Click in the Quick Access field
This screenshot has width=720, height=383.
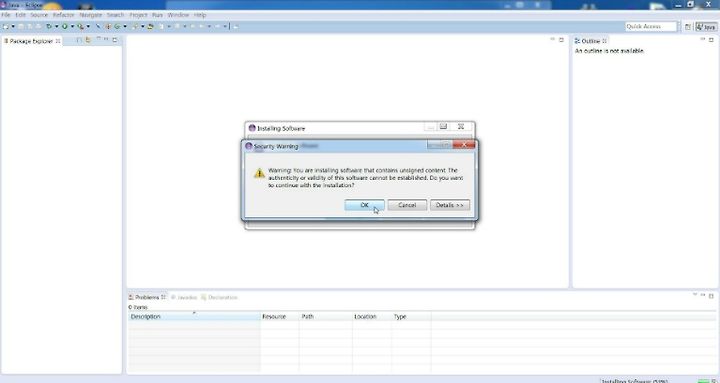651,27
